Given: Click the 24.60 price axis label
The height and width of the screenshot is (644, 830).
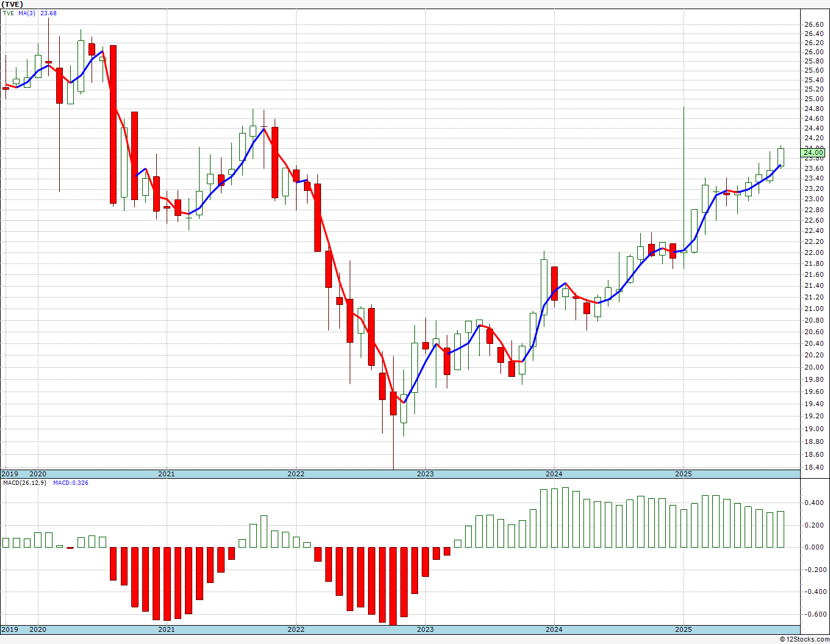Looking at the screenshot, I should click(814, 118).
